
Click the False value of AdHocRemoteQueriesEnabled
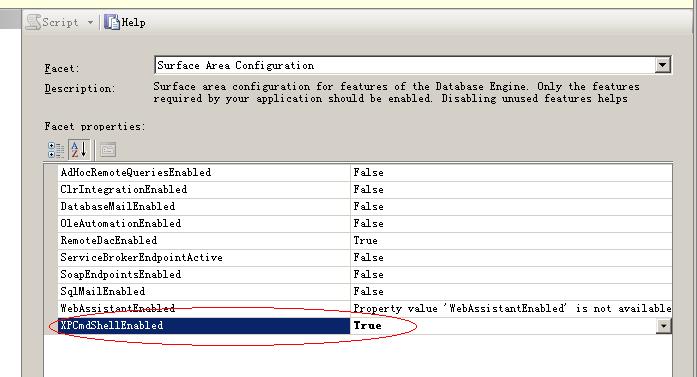[x=369, y=172]
